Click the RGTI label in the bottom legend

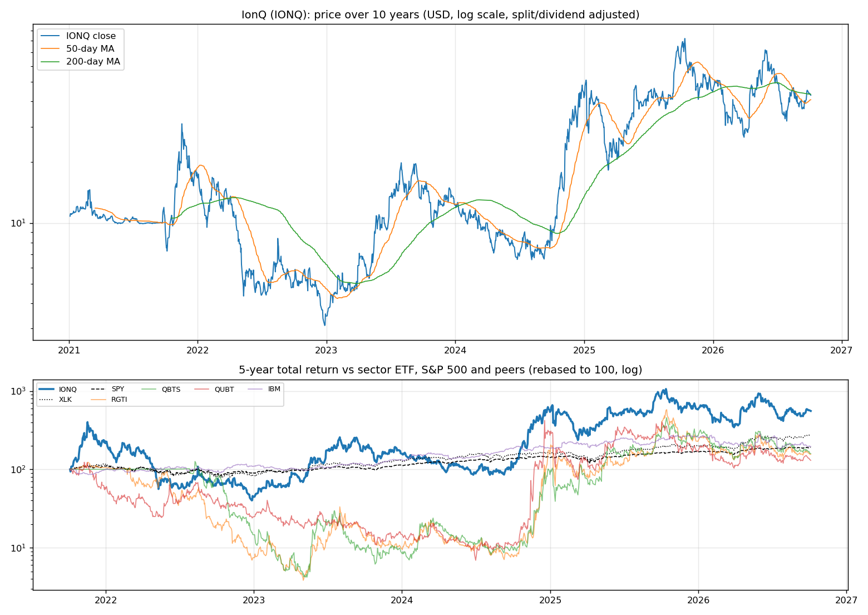(119, 400)
